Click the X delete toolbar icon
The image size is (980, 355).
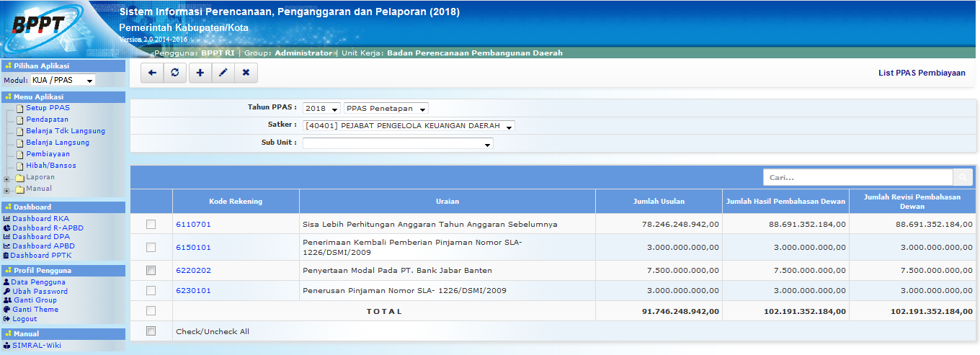246,73
